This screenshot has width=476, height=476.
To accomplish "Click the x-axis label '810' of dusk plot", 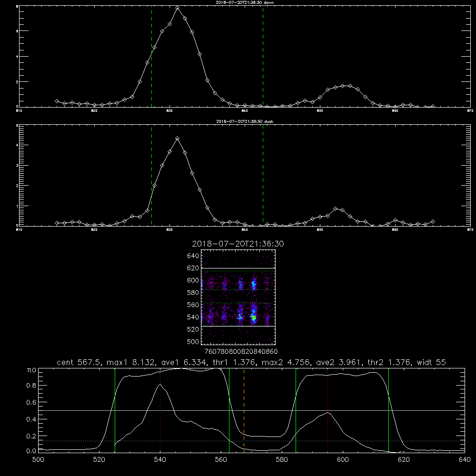I will point(19,230).
